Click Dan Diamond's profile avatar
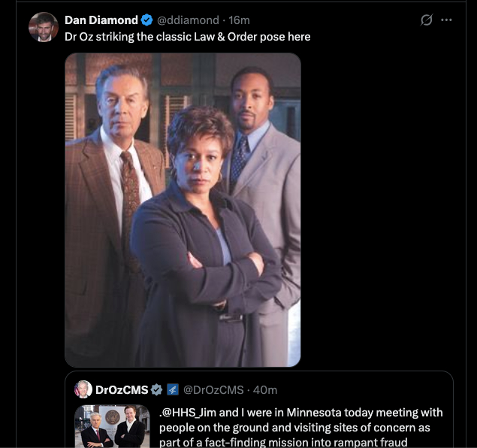Image resolution: width=477 pixels, height=448 pixels. (43, 27)
